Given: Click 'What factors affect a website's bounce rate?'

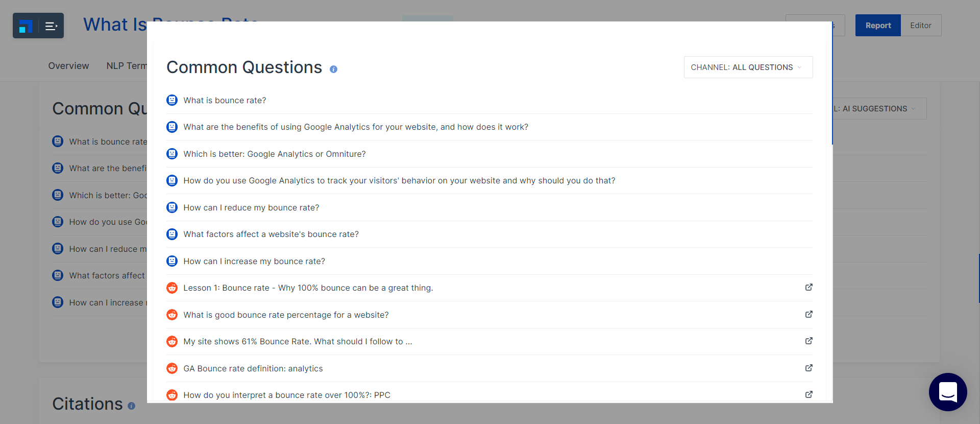Looking at the screenshot, I should [271, 234].
